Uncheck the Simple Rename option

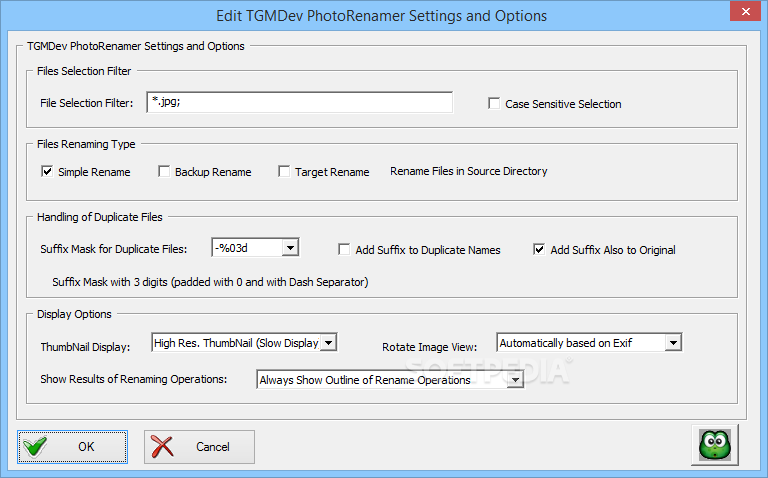[47, 171]
